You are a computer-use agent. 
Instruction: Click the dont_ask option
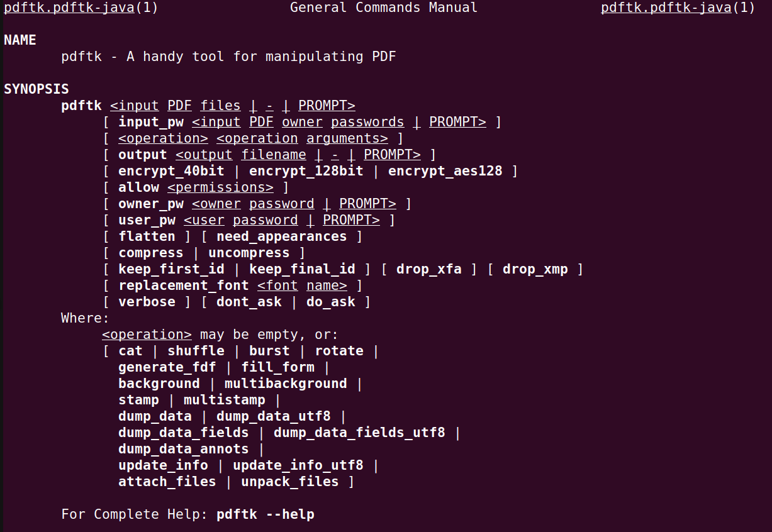[249, 302]
